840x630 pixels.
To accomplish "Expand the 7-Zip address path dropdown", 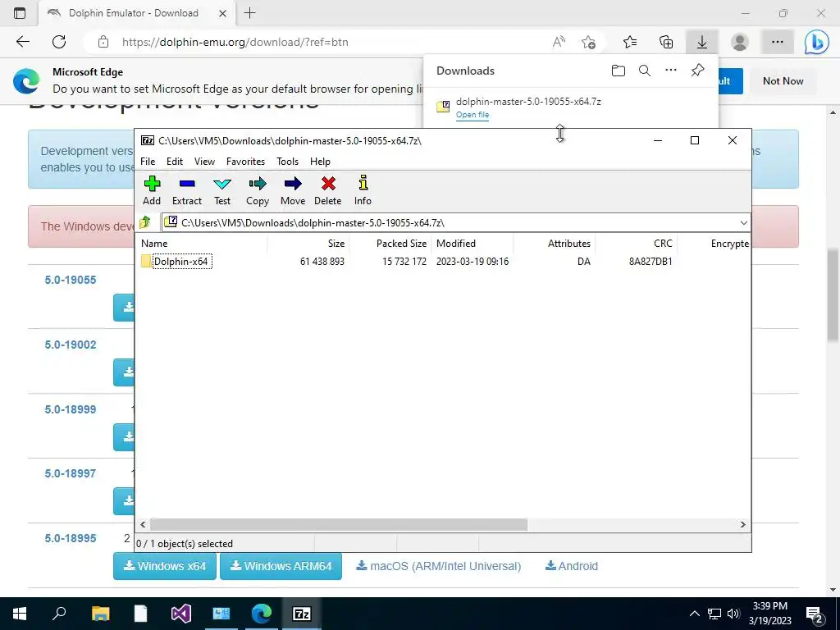I will click(x=743, y=223).
